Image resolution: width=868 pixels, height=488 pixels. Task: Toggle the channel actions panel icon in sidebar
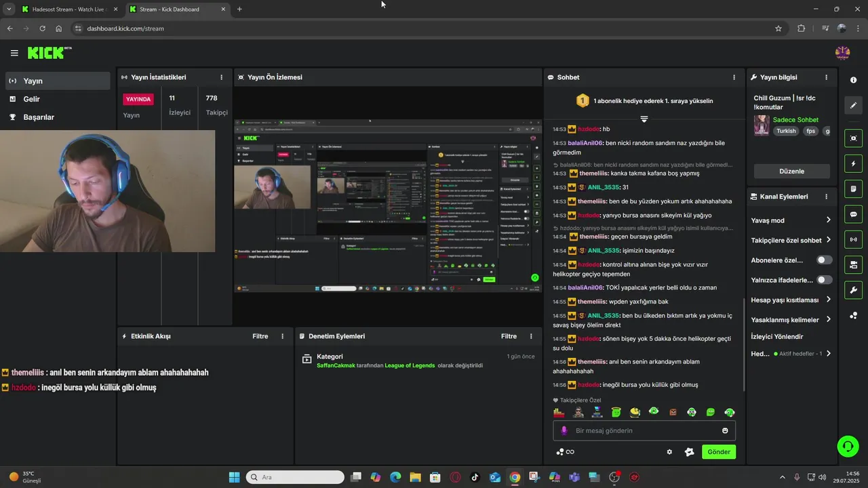(853, 264)
